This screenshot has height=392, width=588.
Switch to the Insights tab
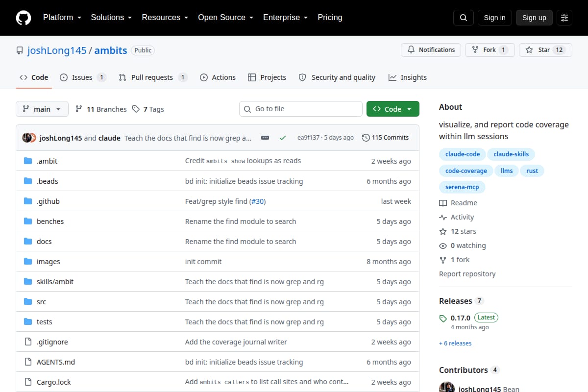click(x=408, y=77)
